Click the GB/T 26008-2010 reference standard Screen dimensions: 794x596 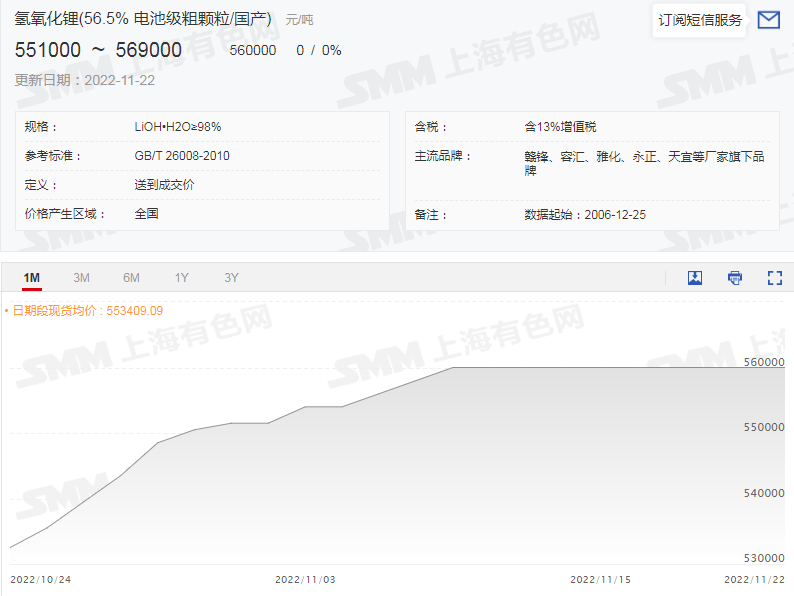coord(182,156)
